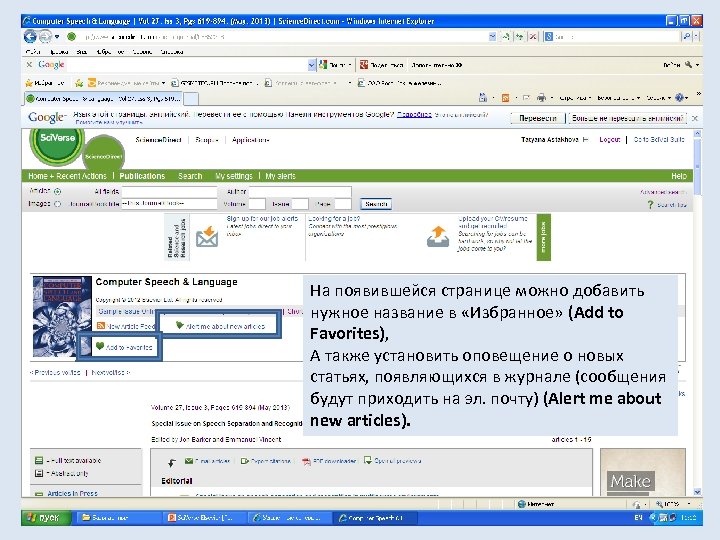Click the page scrollbar down arrow
The height and width of the screenshot is (540, 720).
click(x=698, y=492)
